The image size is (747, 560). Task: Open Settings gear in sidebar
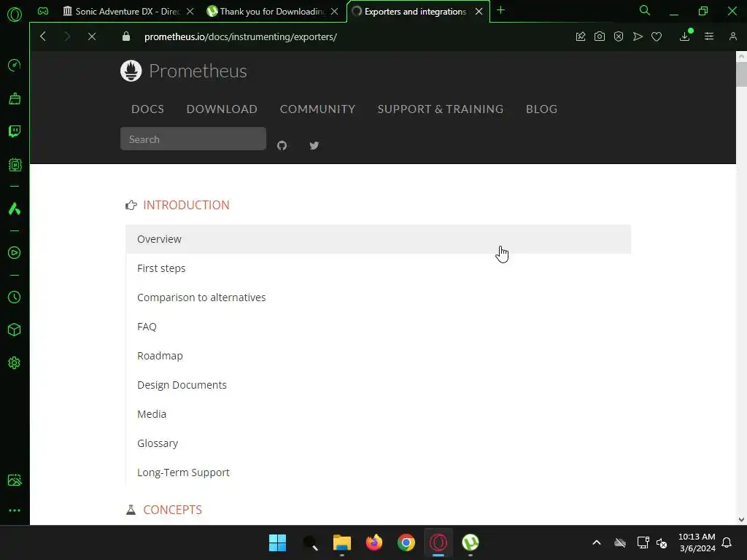[x=15, y=363]
